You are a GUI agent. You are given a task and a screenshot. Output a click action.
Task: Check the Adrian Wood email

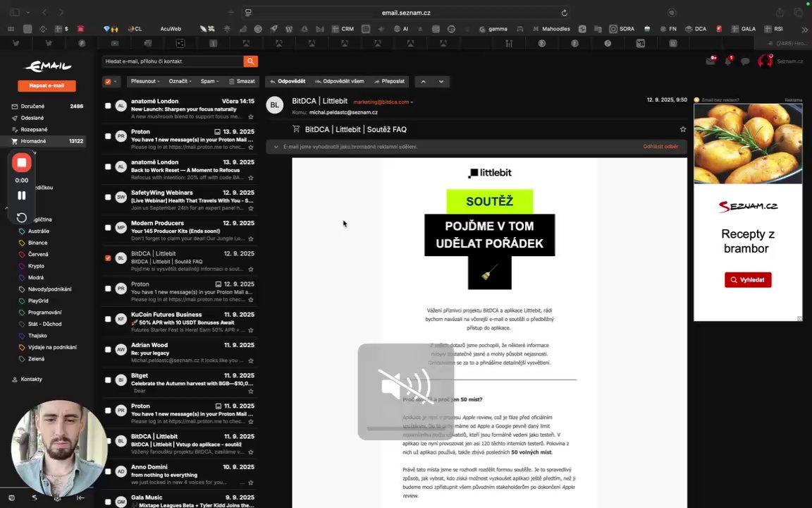108,349
